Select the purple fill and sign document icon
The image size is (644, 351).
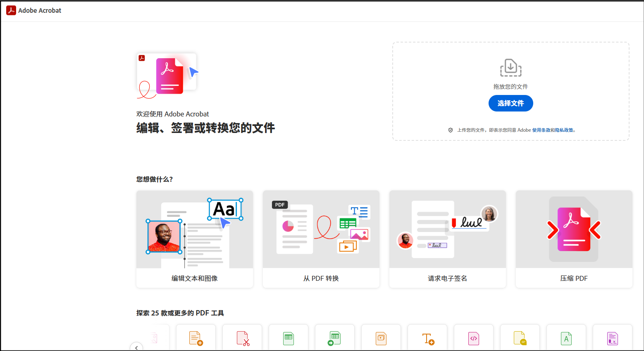tap(613, 338)
